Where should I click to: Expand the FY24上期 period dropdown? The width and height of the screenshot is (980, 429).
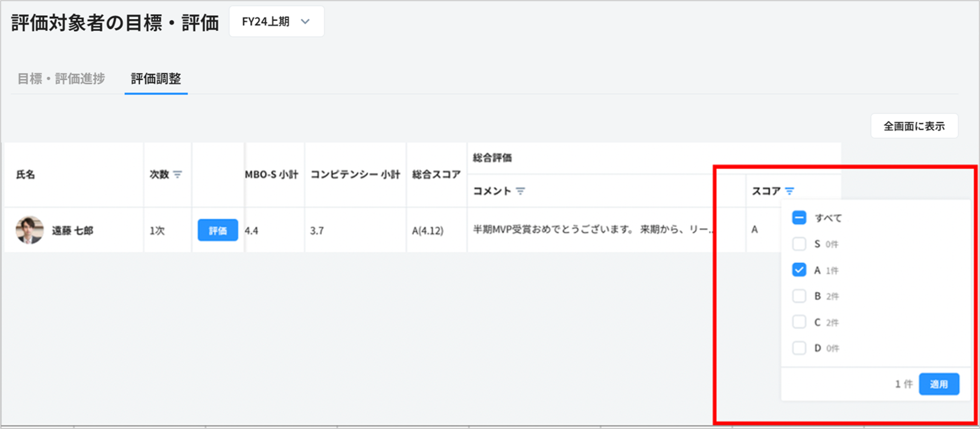[x=276, y=22]
